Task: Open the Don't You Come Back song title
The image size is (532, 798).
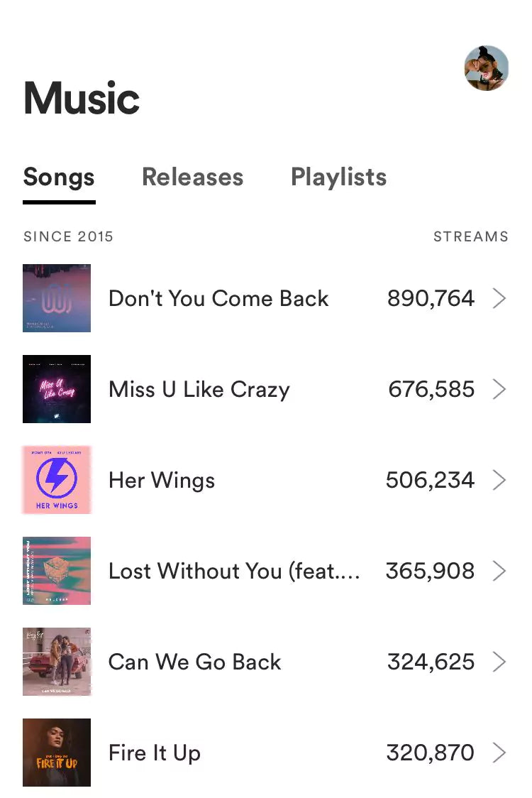Action: tap(218, 299)
